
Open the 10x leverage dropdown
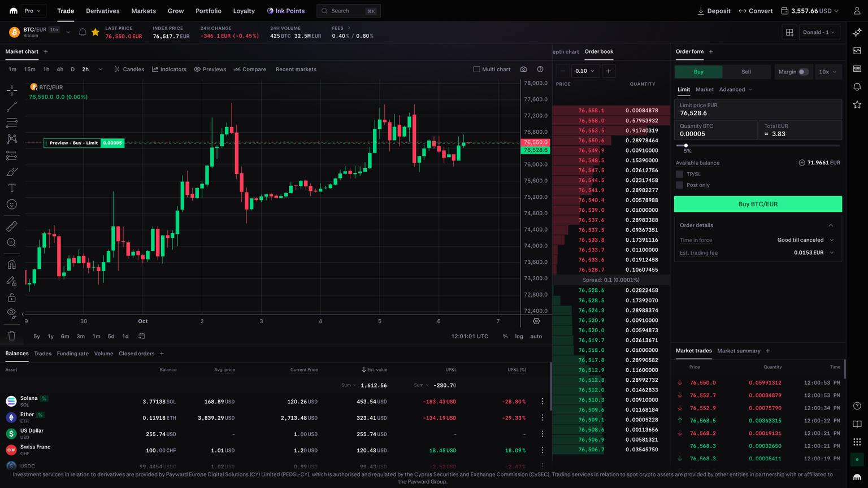coord(828,72)
